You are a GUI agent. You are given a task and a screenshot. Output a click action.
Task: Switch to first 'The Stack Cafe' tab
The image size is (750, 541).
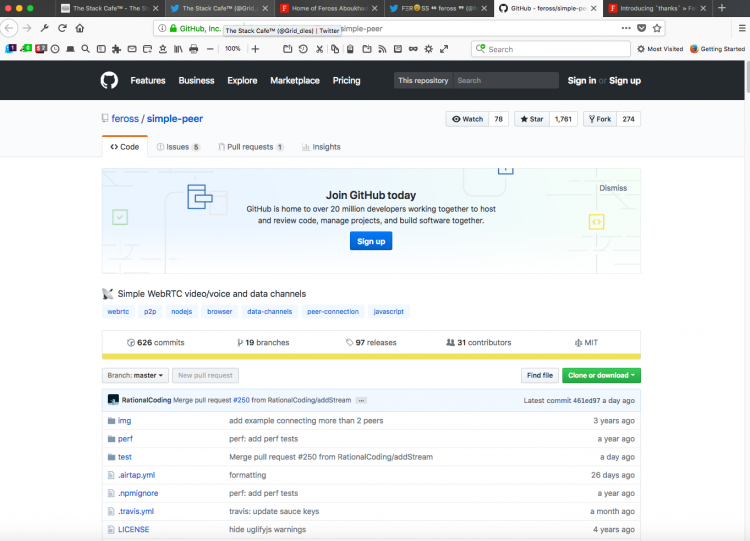[110, 8]
